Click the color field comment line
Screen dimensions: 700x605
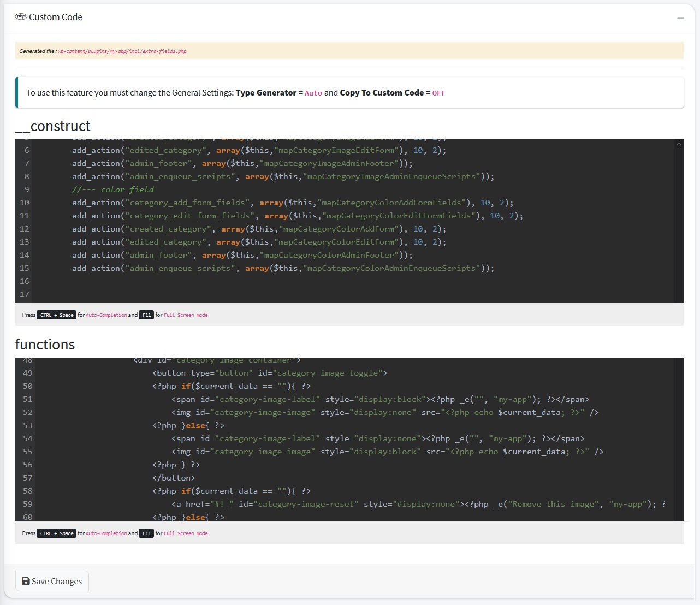pyautogui.click(x=113, y=189)
